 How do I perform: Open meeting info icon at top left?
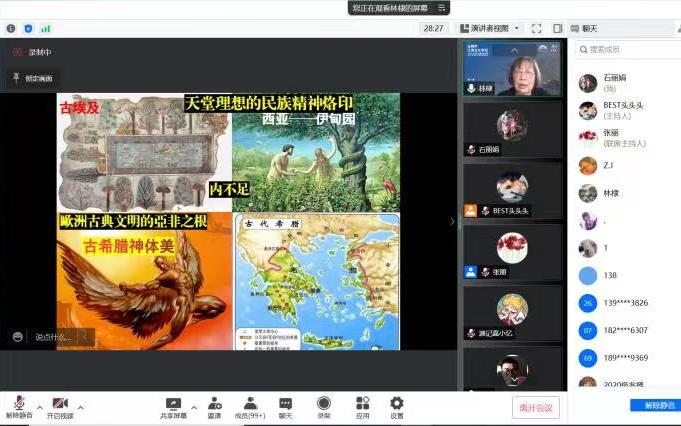(11, 29)
